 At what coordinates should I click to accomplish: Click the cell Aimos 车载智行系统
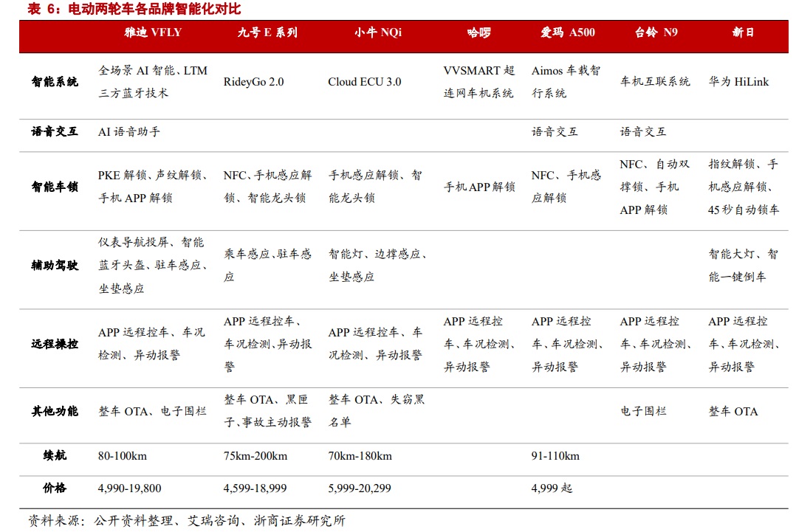click(x=566, y=82)
